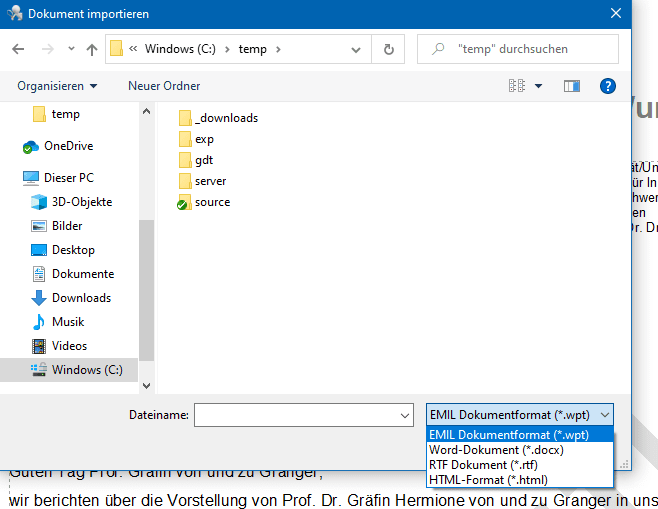
Task: Click the Dateiname text field
Action: 297,415
